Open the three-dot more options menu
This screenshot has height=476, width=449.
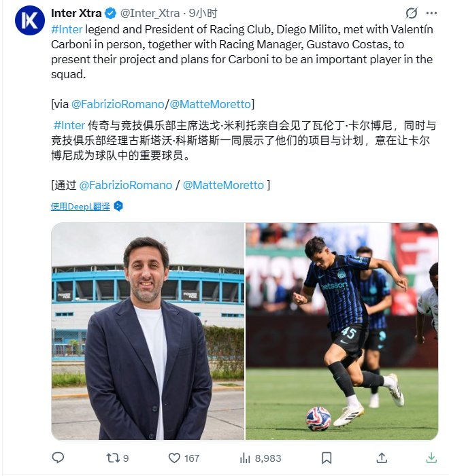[431, 13]
